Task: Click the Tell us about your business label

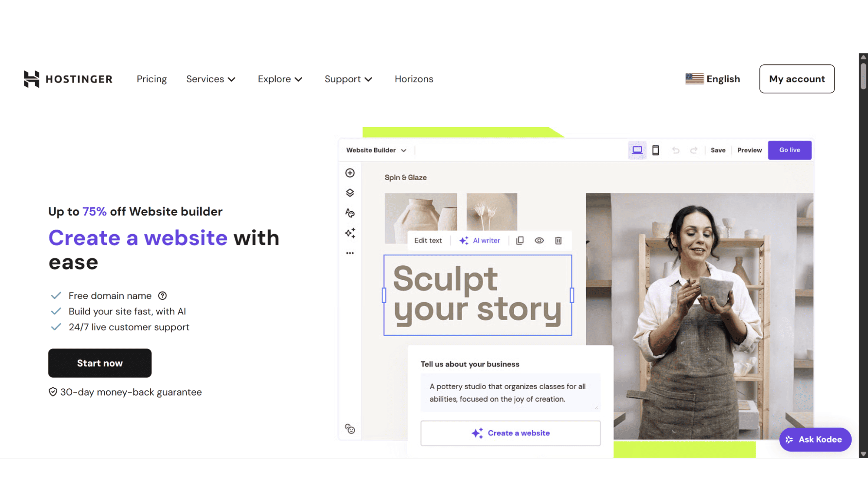Action: tap(470, 364)
